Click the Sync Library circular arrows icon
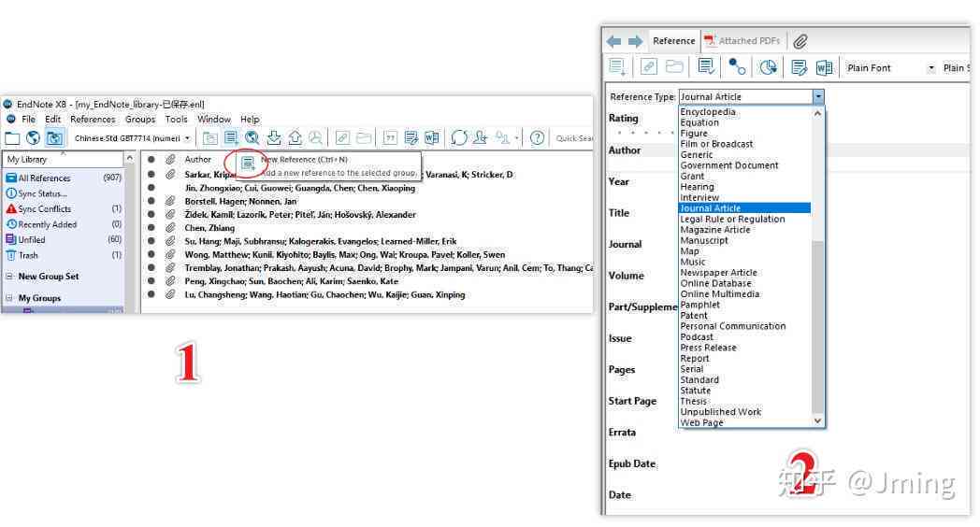The height and width of the screenshot is (527, 980). click(459, 138)
